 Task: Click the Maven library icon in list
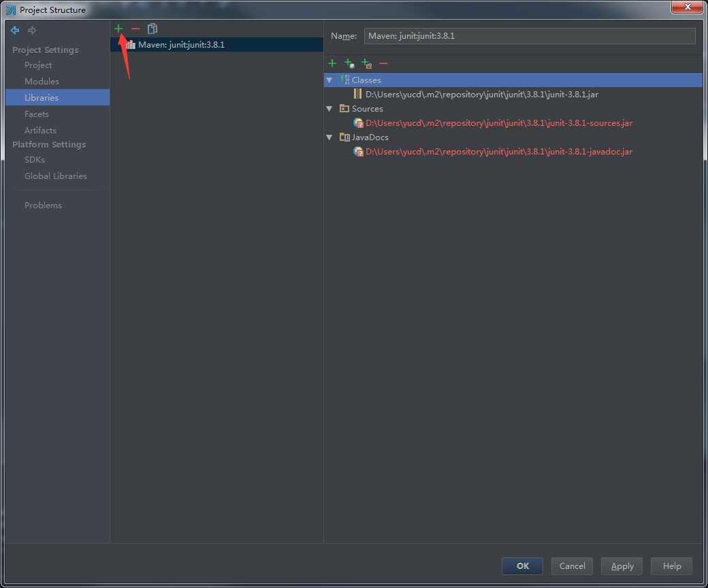[131, 44]
